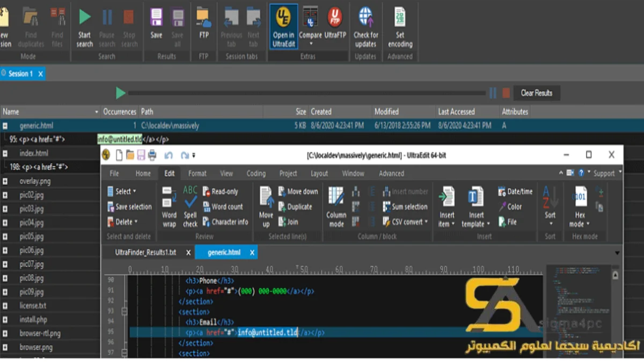Open the Project ribbon tab
Screen dimensions: 644x362
tap(288, 173)
